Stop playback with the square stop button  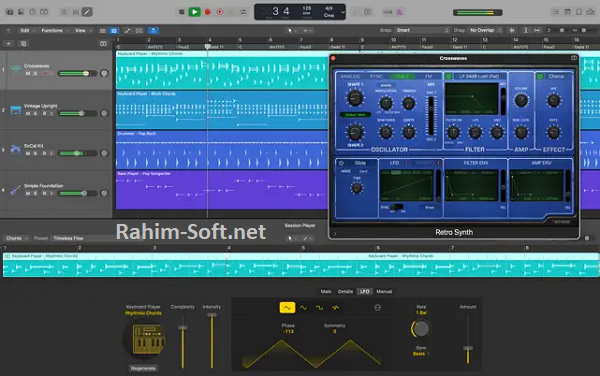[182, 12]
